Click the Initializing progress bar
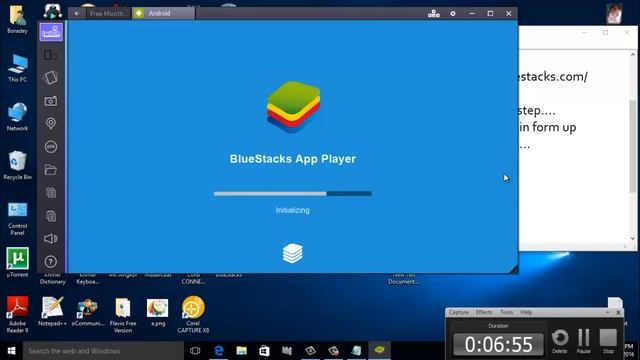Image resolution: width=640 pixels, height=360 pixels. click(292, 194)
